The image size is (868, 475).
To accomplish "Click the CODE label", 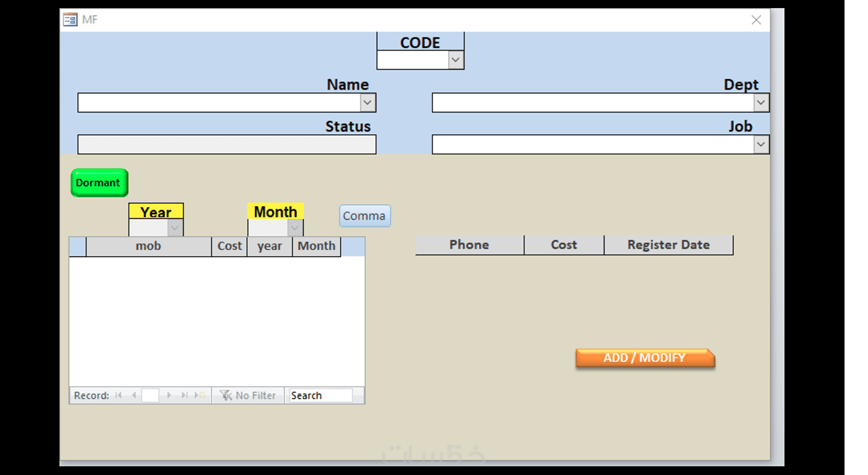I will pos(420,43).
